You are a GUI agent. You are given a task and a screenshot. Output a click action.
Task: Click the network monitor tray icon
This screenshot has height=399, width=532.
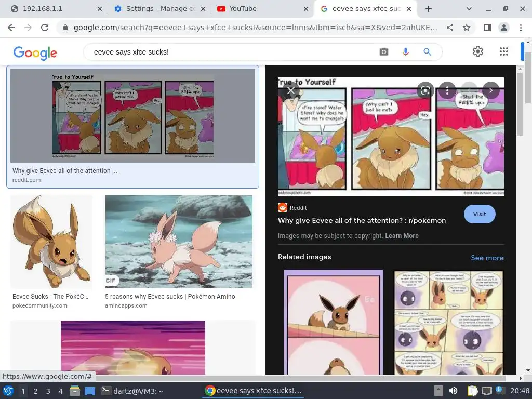[x=486, y=391]
